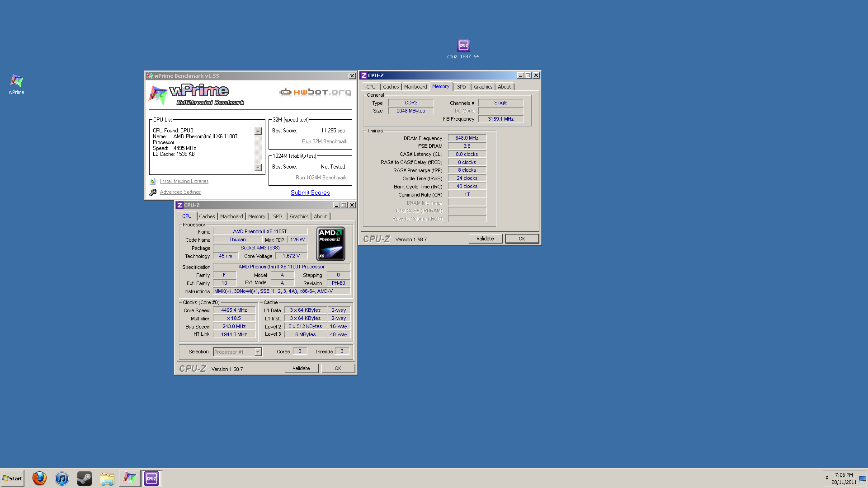Open iTunes from the taskbar

tap(62, 478)
